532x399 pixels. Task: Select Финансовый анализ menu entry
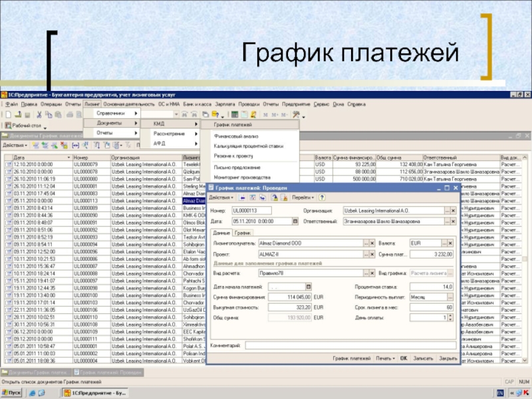(236, 136)
